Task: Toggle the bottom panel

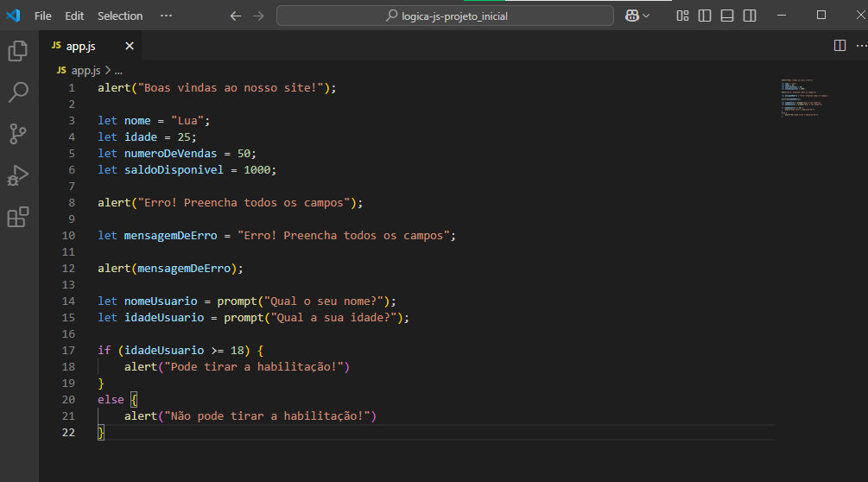Action: pos(727,16)
